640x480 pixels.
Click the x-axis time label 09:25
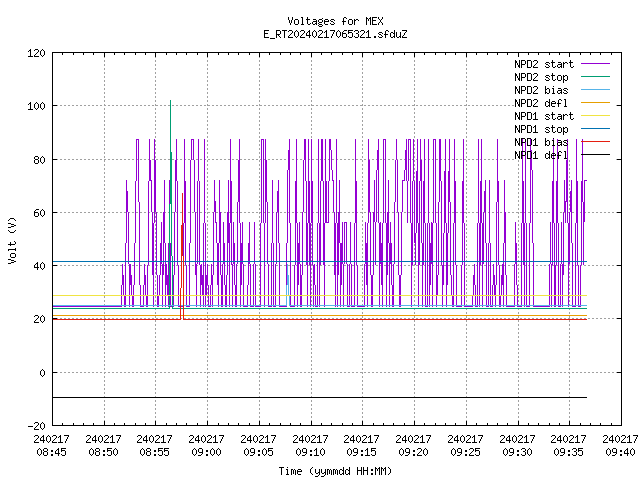click(x=465, y=453)
